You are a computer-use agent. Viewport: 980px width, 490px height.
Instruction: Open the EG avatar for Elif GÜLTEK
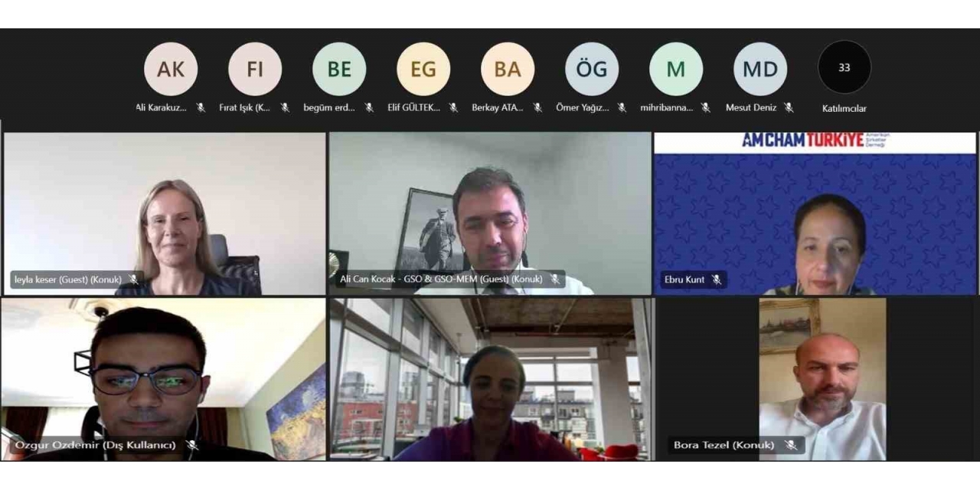coord(423,69)
